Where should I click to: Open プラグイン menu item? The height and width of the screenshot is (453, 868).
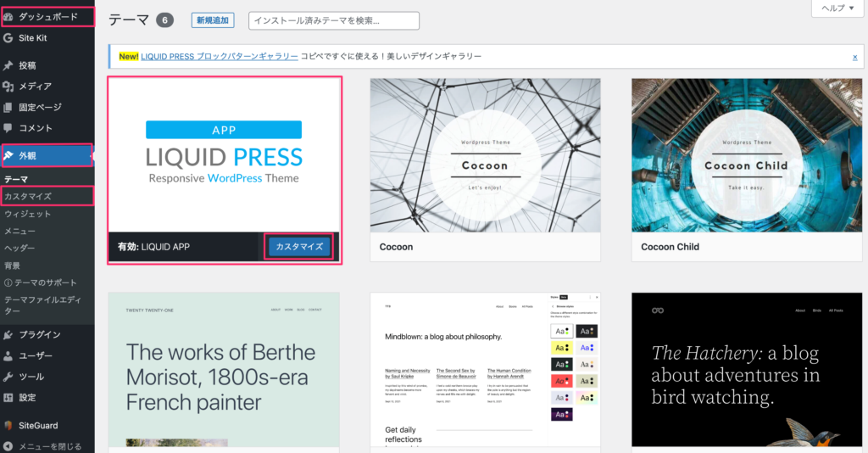click(x=47, y=334)
